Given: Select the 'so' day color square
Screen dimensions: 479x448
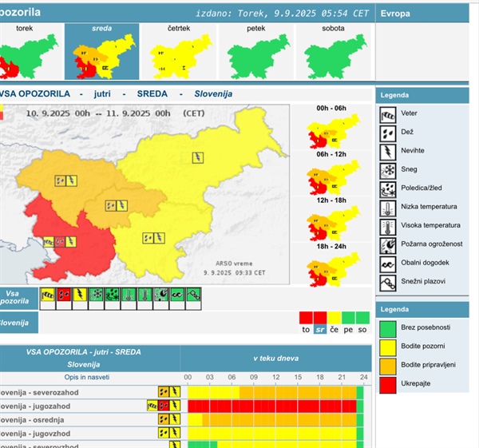Looking at the screenshot, I should coord(362,318).
